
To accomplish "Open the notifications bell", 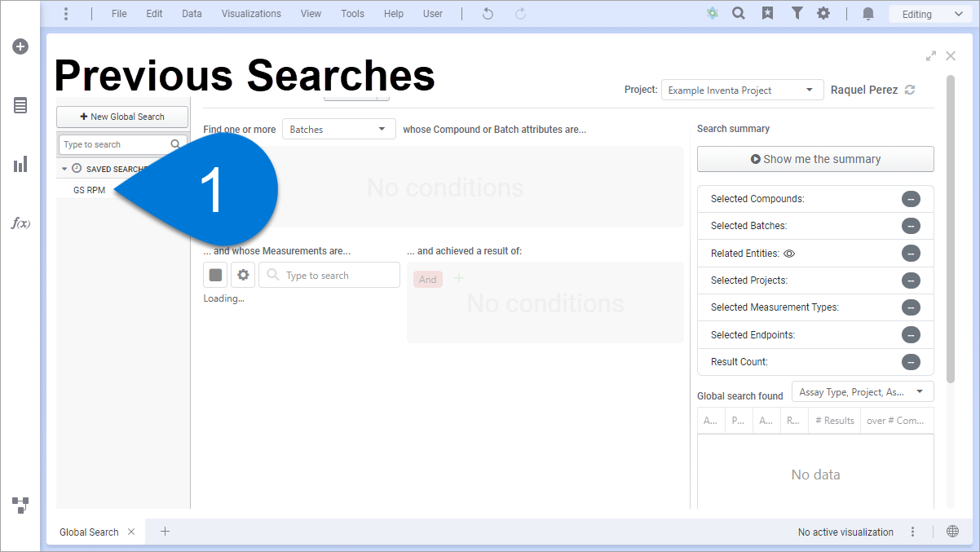I will coord(868,14).
